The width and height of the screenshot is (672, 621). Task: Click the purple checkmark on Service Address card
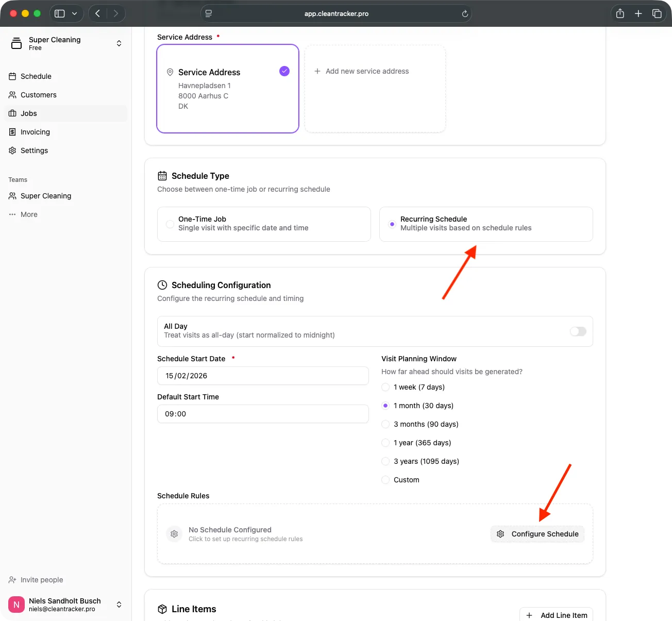284,71
